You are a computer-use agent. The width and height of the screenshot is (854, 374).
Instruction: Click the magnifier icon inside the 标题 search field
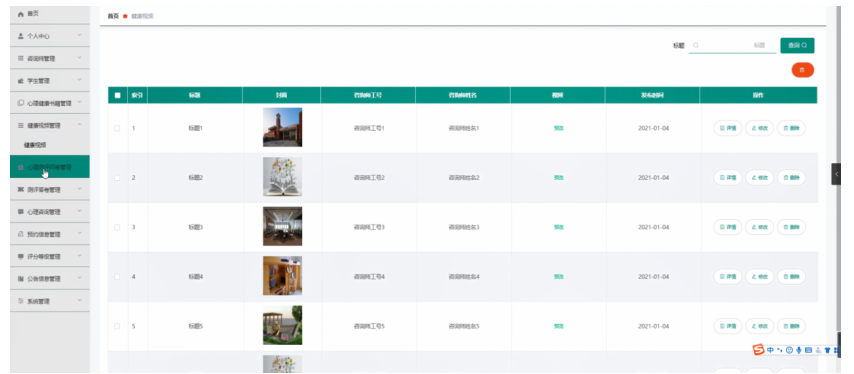(696, 46)
